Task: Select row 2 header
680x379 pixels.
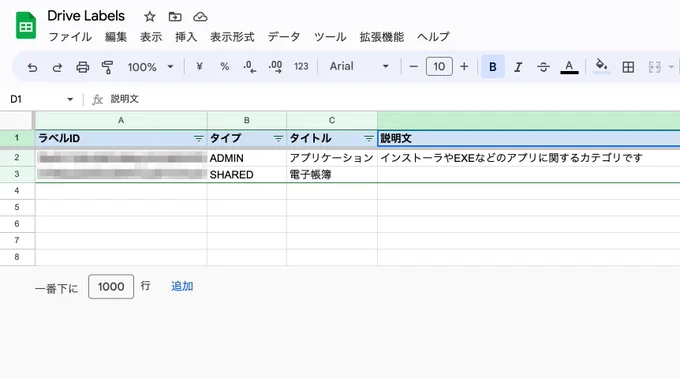Action: click(x=17, y=157)
